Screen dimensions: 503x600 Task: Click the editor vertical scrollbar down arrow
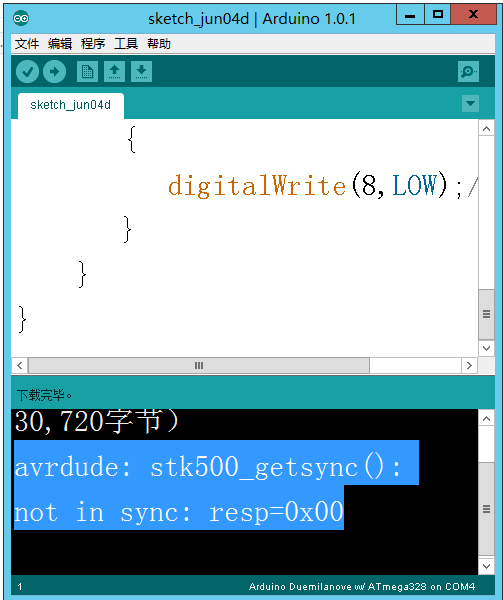click(487, 348)
